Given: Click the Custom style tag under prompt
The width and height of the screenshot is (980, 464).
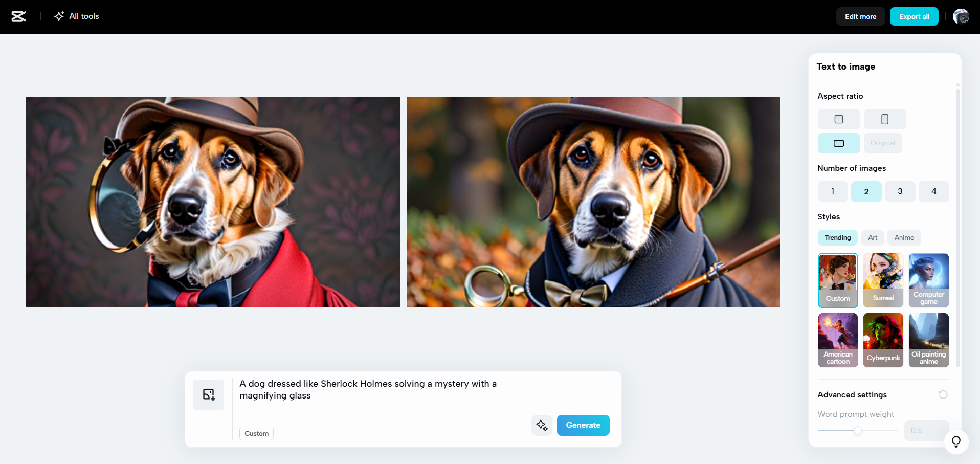Looking at the screenshot, I should click(x=256, y=433).
